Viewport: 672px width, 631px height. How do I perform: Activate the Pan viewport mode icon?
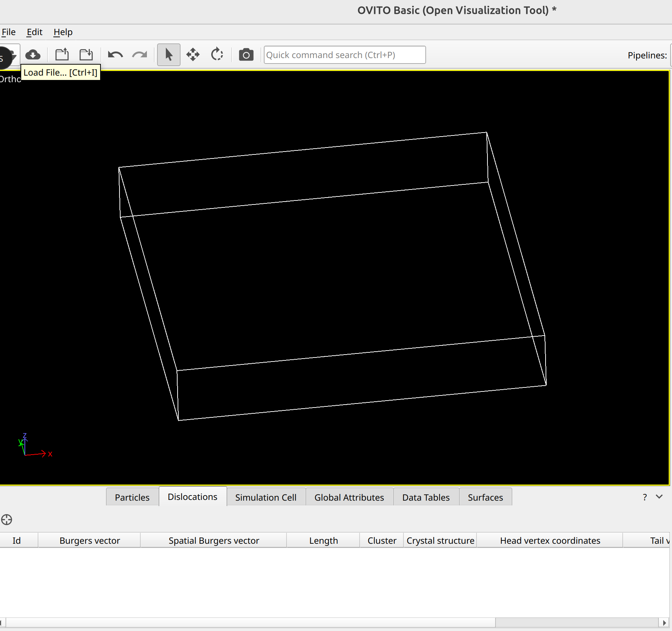[x=193, y=55]
